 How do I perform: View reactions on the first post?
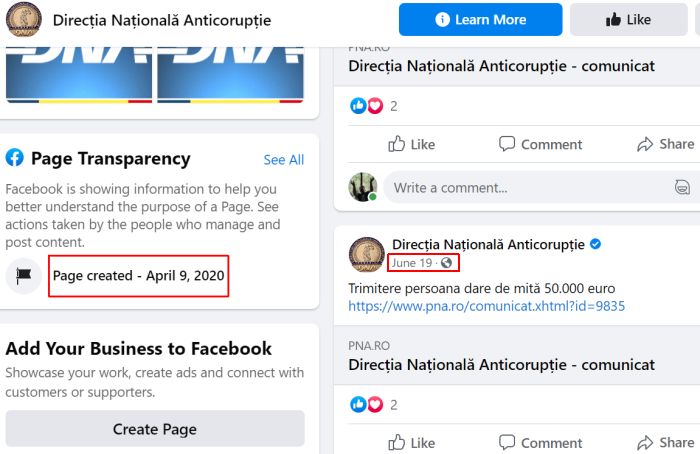point(374,106)
